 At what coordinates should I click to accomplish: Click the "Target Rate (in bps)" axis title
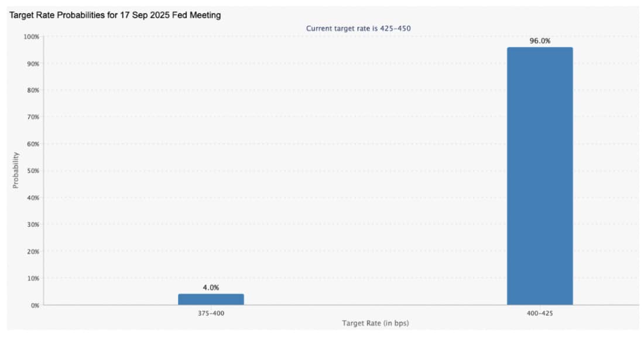(x=375, y=323)
